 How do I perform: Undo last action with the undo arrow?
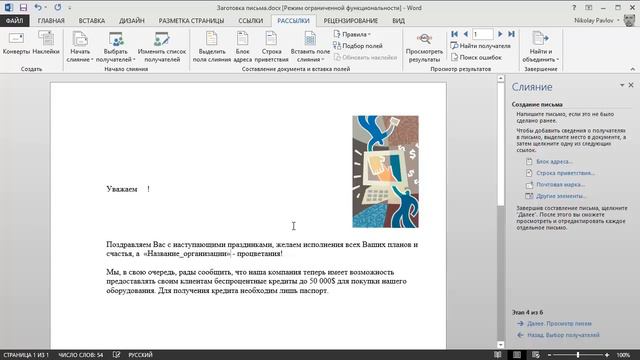38,7
